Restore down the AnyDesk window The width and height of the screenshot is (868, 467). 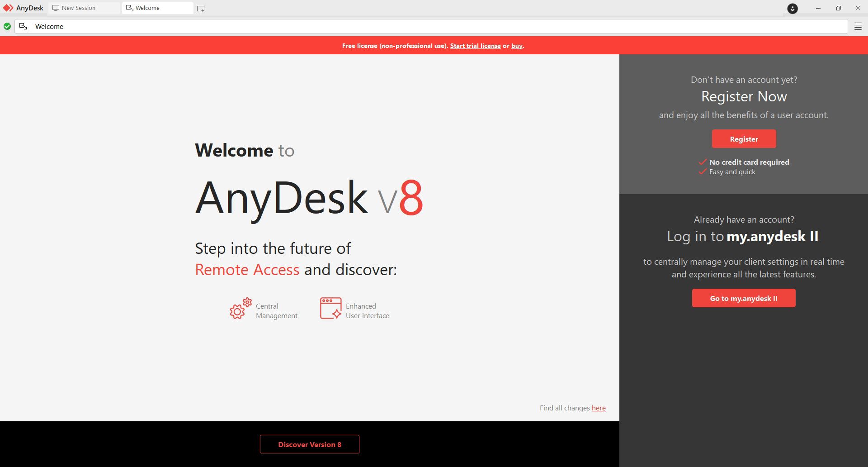pyautogui.click(x=839, y=8)
